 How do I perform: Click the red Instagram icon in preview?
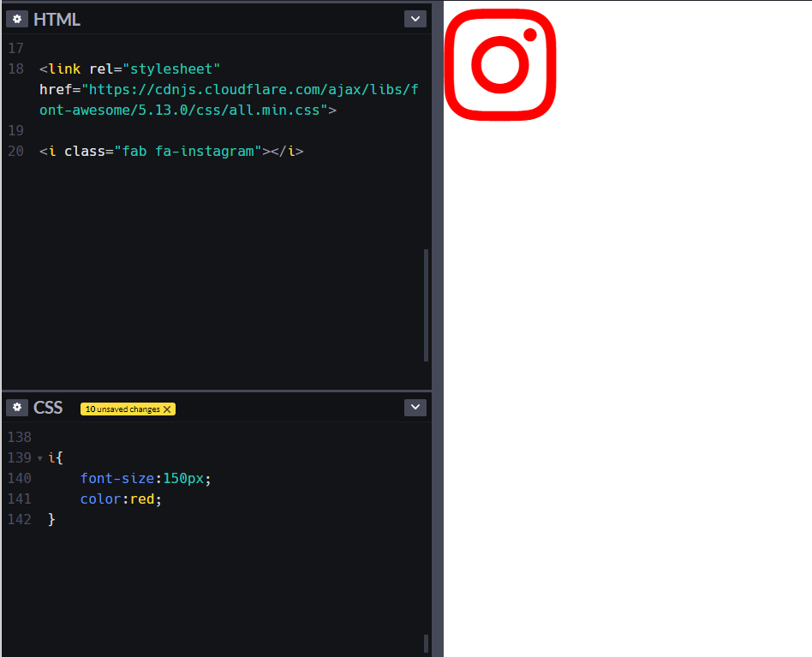point(500,65)
